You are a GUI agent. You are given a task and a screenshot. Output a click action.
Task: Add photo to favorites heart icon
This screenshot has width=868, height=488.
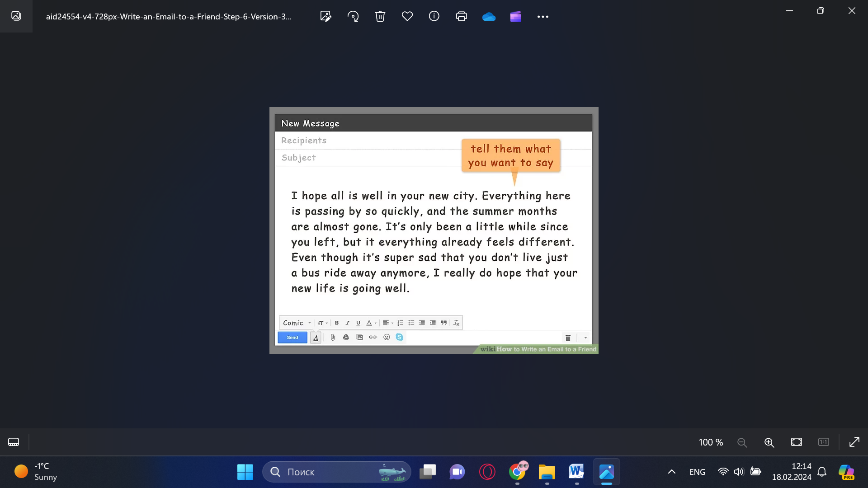coord(407,17)
